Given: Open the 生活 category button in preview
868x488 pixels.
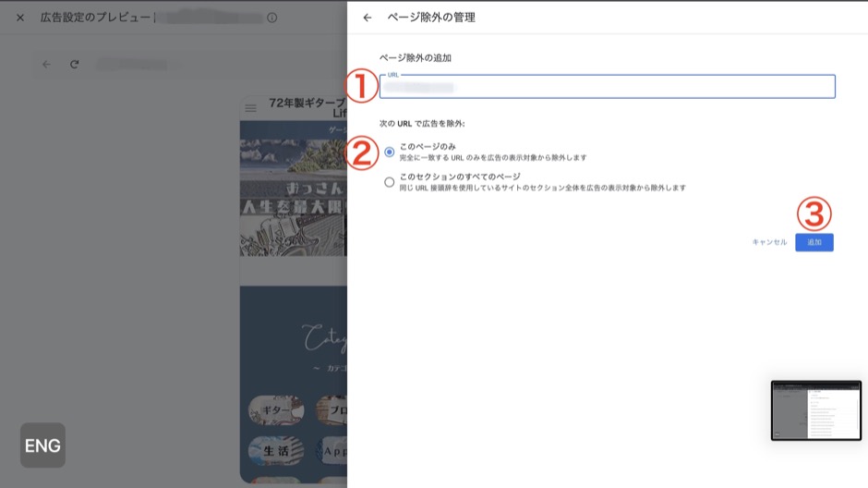Looking at the screenshot, I should click(x=276, y=450).
